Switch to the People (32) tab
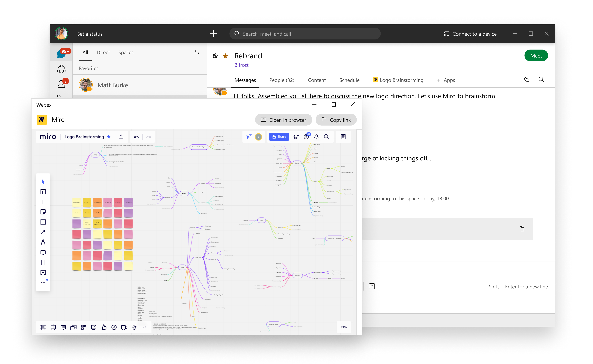593x364 pixels. (x=282, y=80)
